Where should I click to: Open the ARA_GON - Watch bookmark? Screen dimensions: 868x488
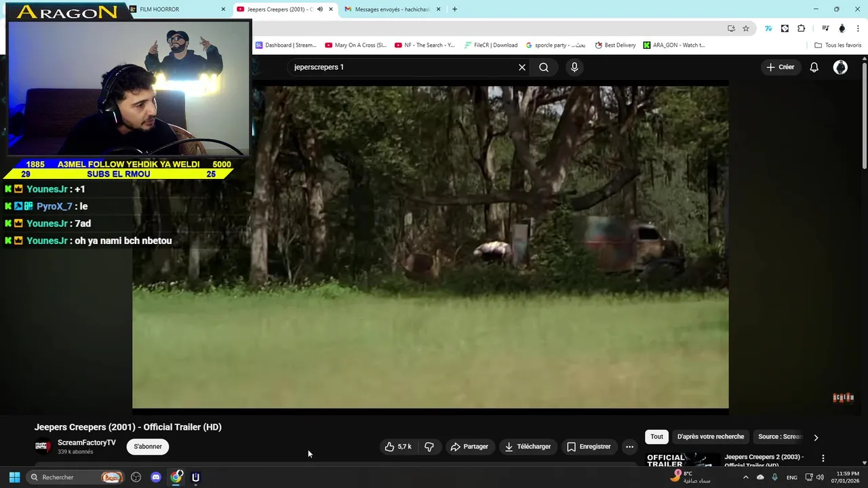(x=674, y=45)
